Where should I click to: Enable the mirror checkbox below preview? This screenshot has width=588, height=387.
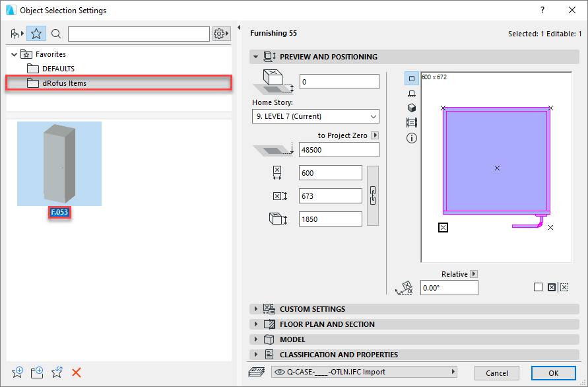point(538,287)
